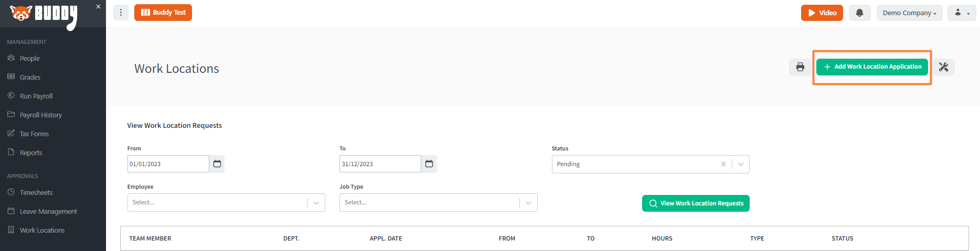This screenshot has width=980, height=251.
Task: Click the HOURS column header
Action: pyautogui.click(x=662, y=238)
